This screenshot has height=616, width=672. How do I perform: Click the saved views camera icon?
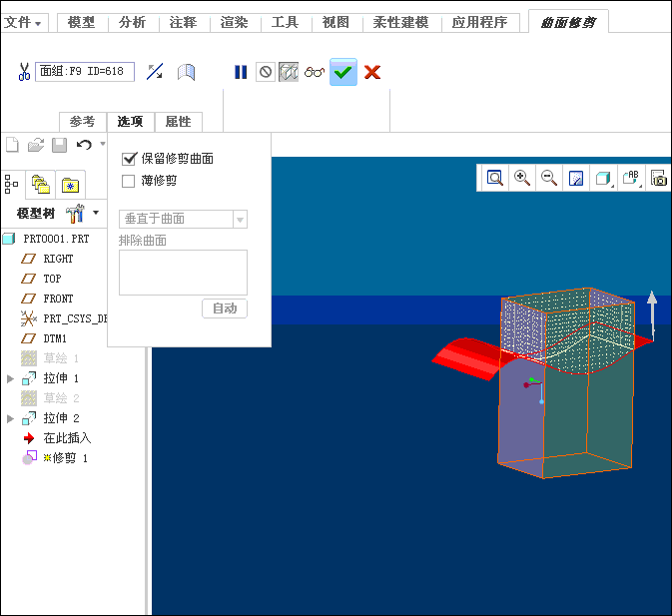click(x=659, y=178)
